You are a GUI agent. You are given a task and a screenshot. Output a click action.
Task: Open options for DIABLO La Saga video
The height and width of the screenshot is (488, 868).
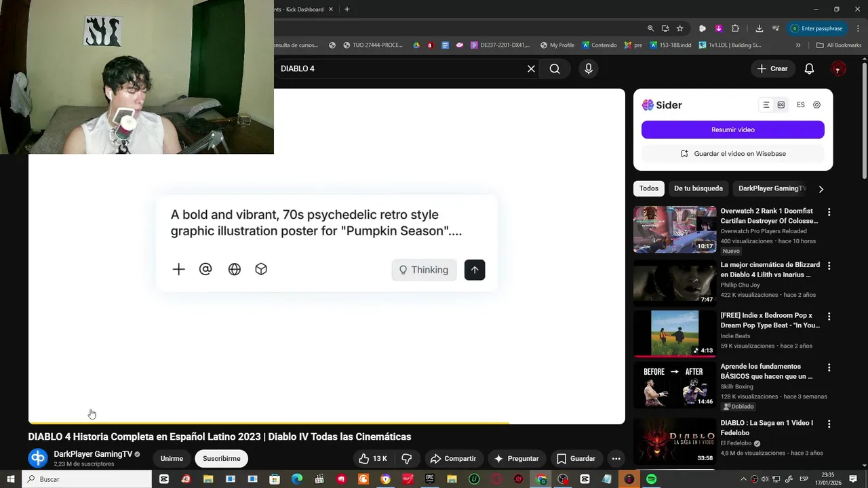(829, 424)
